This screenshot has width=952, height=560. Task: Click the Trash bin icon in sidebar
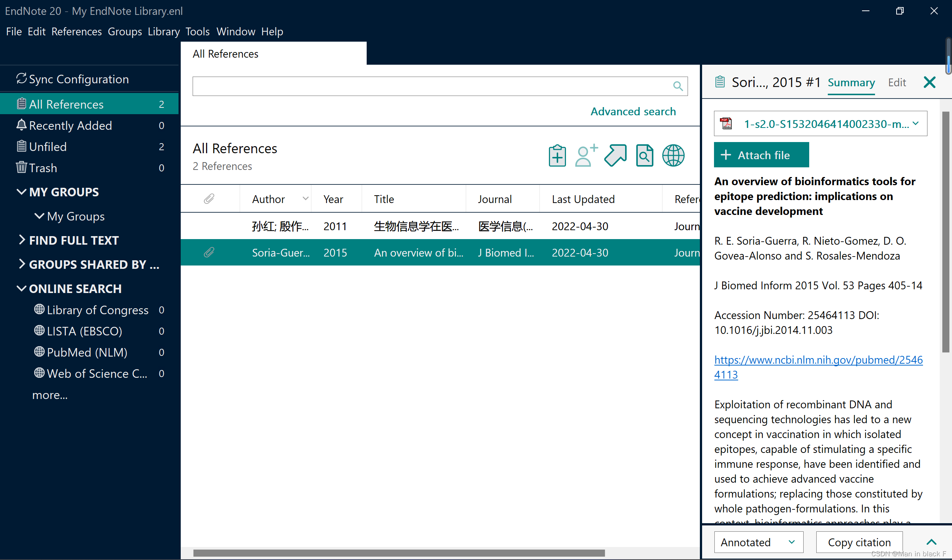coord(21,167)
